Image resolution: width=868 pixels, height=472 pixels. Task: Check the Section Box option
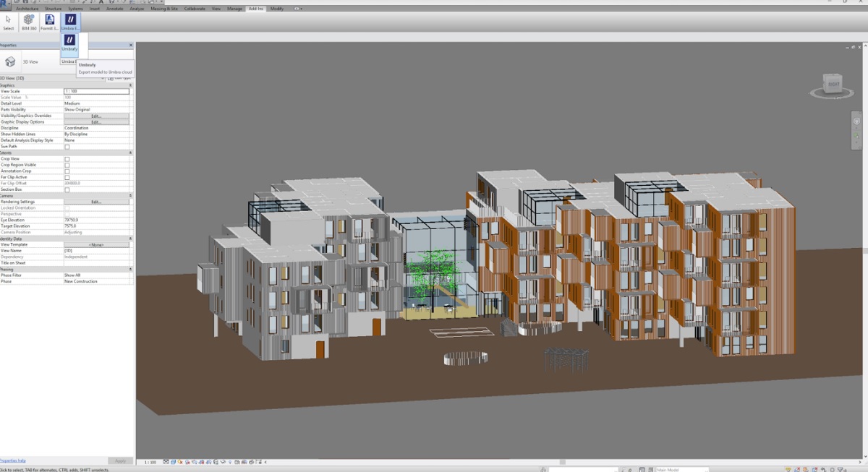[67, 190]
